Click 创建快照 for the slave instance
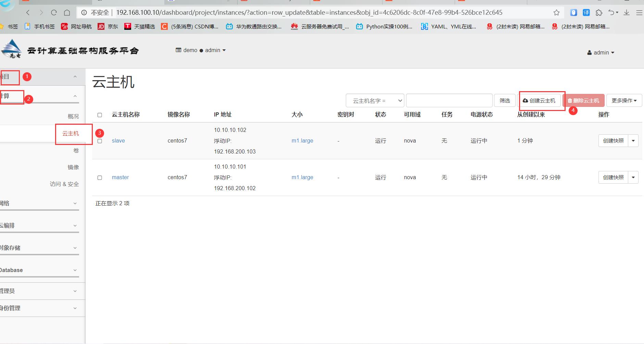 (x=613, y=141)
